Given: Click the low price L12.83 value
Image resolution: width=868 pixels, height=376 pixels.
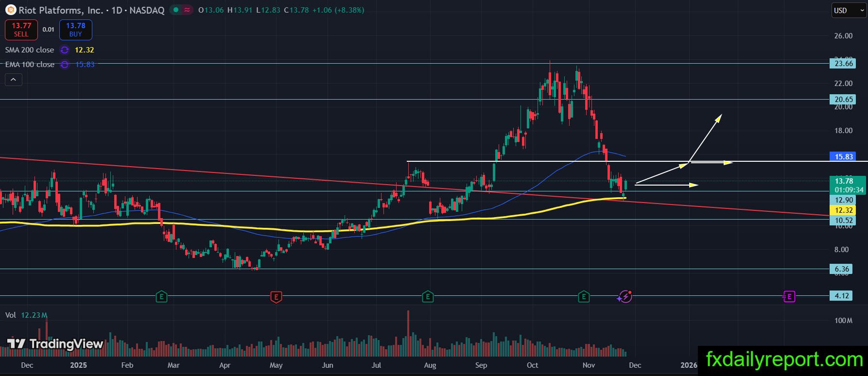Looking at the screenshot, I should (268, 10).
